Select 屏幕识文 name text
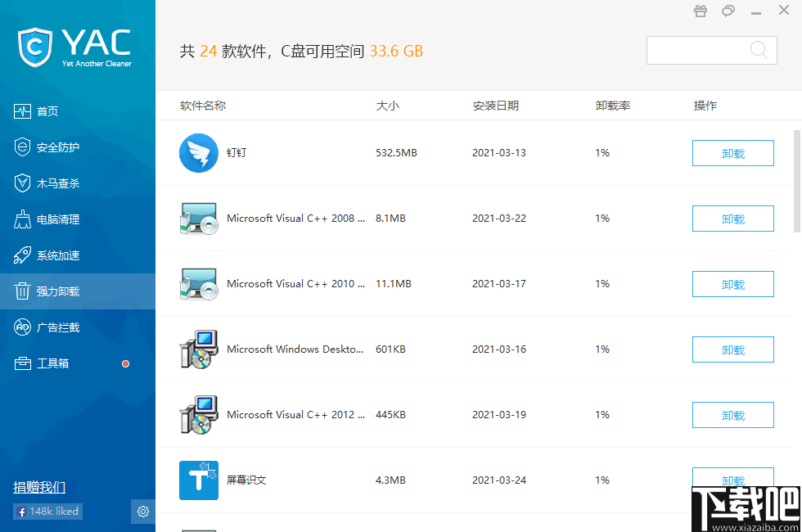The width and height of the screenshot is (802, 532). pos(246,480)
